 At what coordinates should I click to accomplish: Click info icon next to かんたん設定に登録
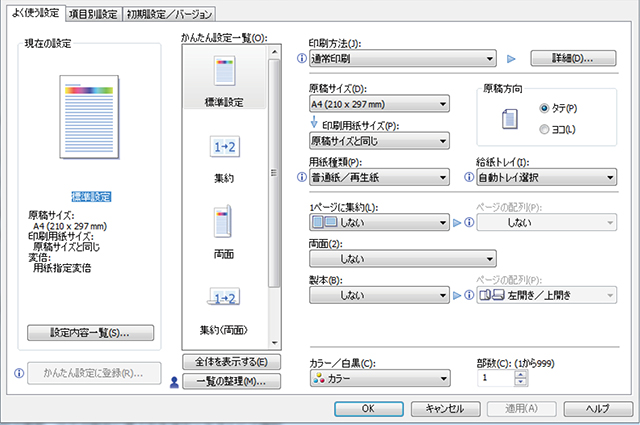point(20,373)
